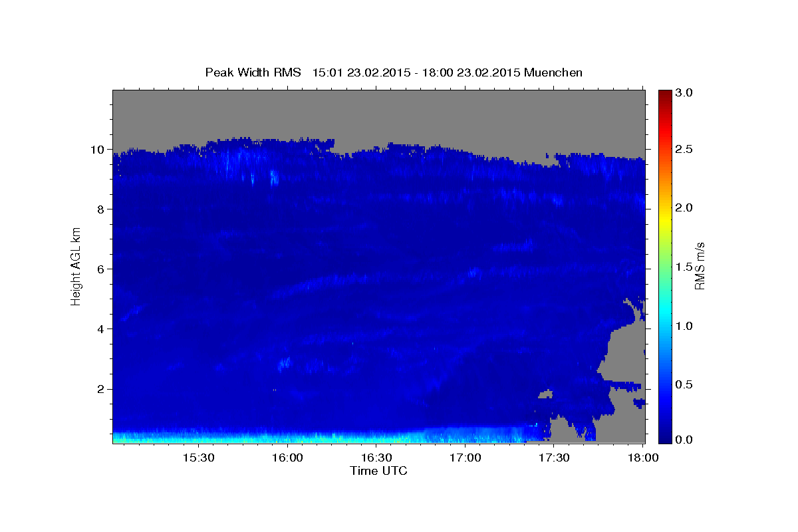Click the '15:30' time axis label
The width and height of the screenshot is (798, 532).
click(x=198, y=458)
